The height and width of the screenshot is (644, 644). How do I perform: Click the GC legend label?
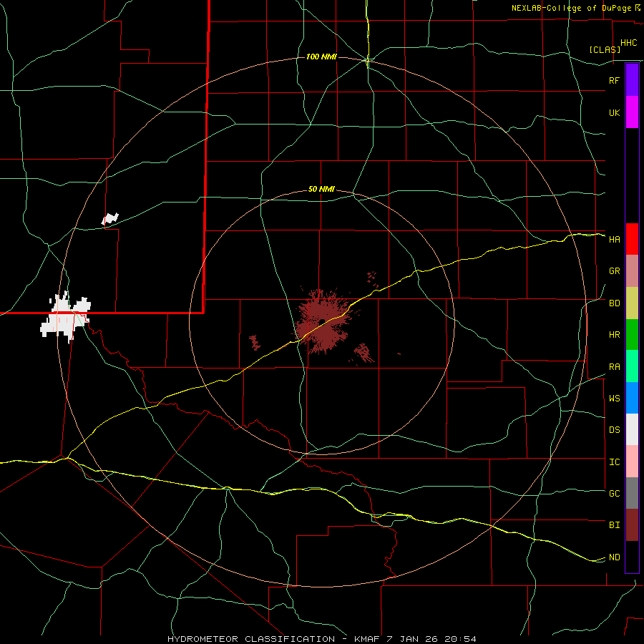614,494
